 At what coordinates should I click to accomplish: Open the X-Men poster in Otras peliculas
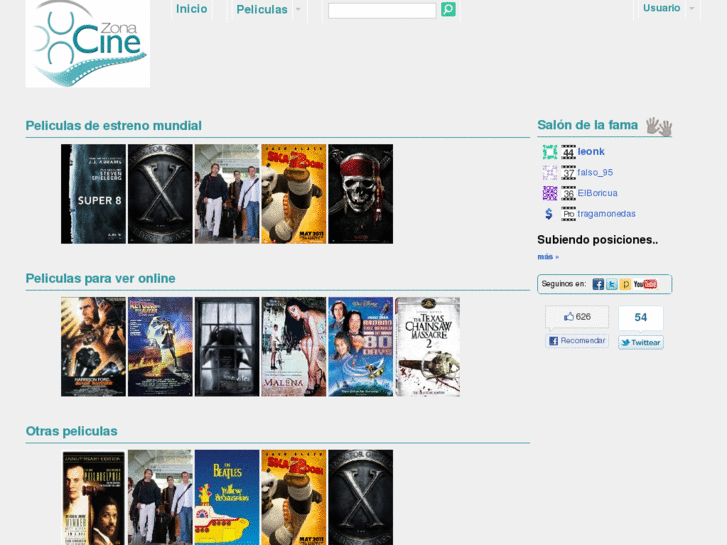click(360, 497)
